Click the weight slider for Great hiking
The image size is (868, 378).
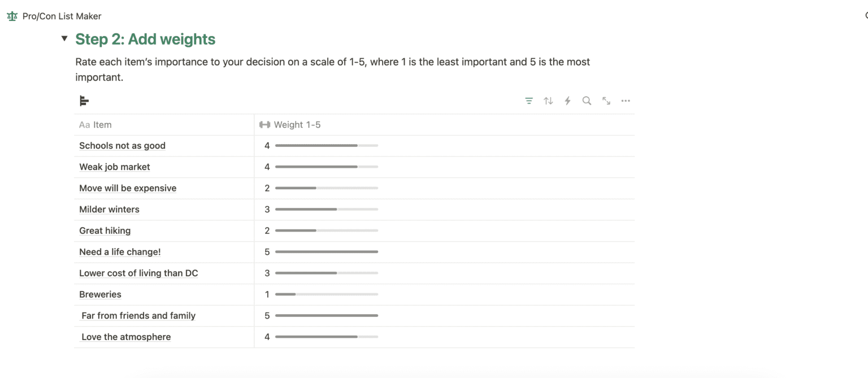(327, 231)
